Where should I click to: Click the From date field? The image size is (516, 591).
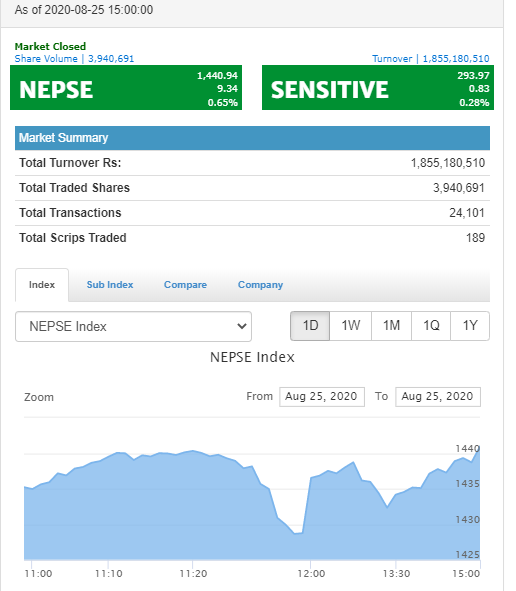point(322,397)
